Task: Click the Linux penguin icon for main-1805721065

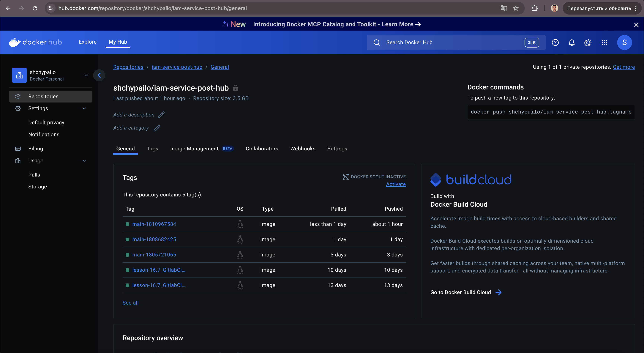Action: click(240, 255)
